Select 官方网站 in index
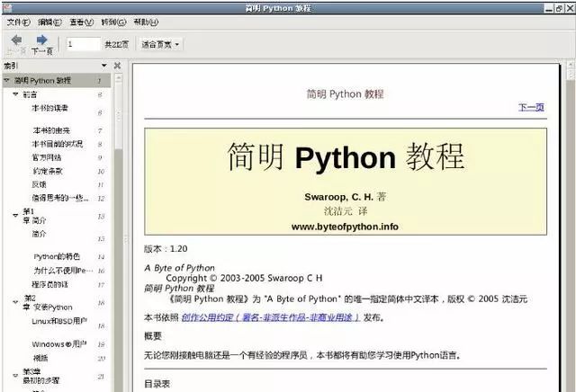This screenshot has width=576, height=392. [47, 157]
